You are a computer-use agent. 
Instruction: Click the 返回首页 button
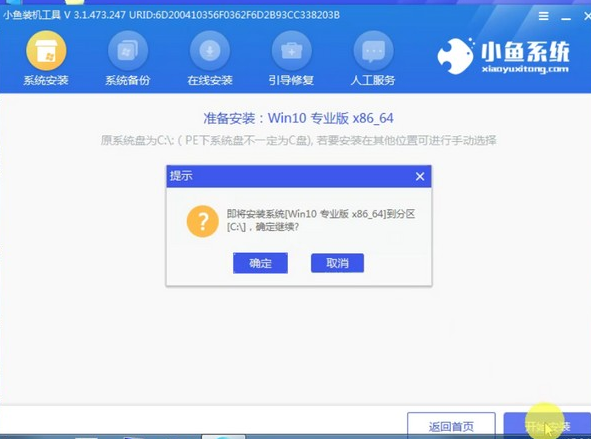pos(451,426)
